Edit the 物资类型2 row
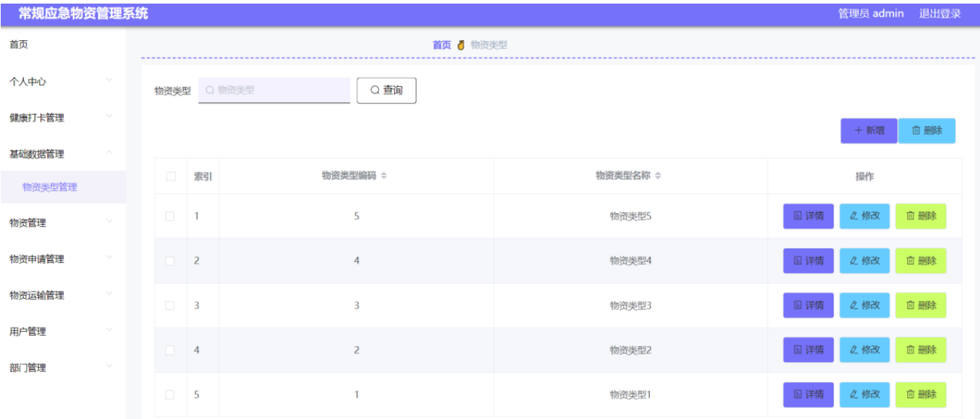The height and width of the screenshot is (419, 980). (x=865, y=350)
